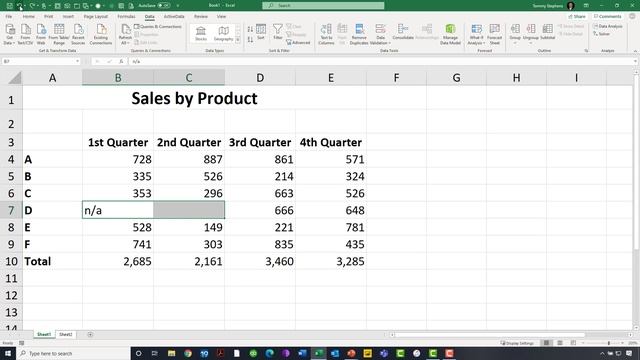Collapse the ribbon with chevron
Image resolution: width=640 pixels, height=360 pixels.
(x=635, y=51)
